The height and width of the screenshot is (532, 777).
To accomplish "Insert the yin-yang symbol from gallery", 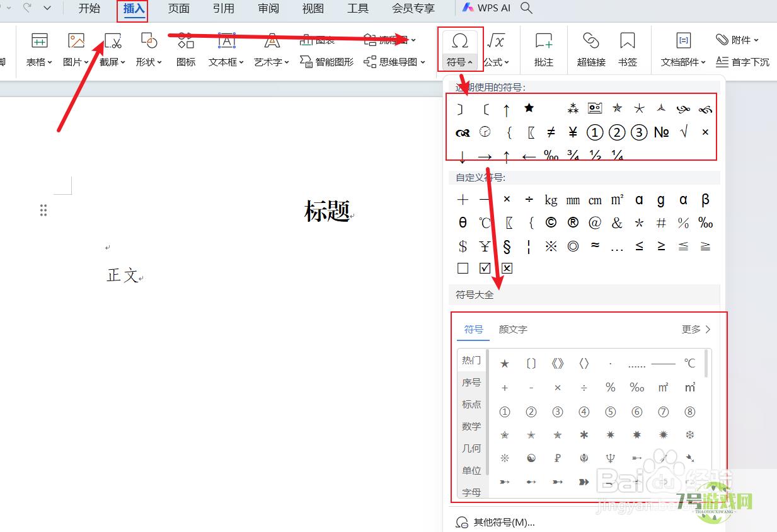I will pyautogui.click(x=531, y=458).
